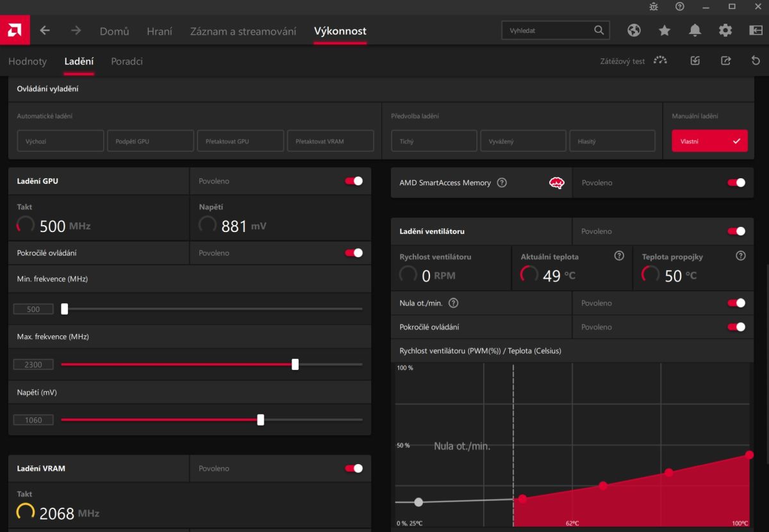Image resolution: width=769 pixels, height=532 pixels.
Task: Select the Tichý tuning preset
Action: (x=434, y=141)
